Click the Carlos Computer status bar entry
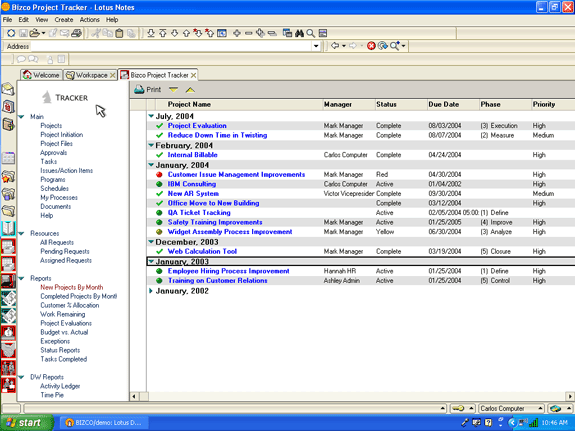 point(512,408)
